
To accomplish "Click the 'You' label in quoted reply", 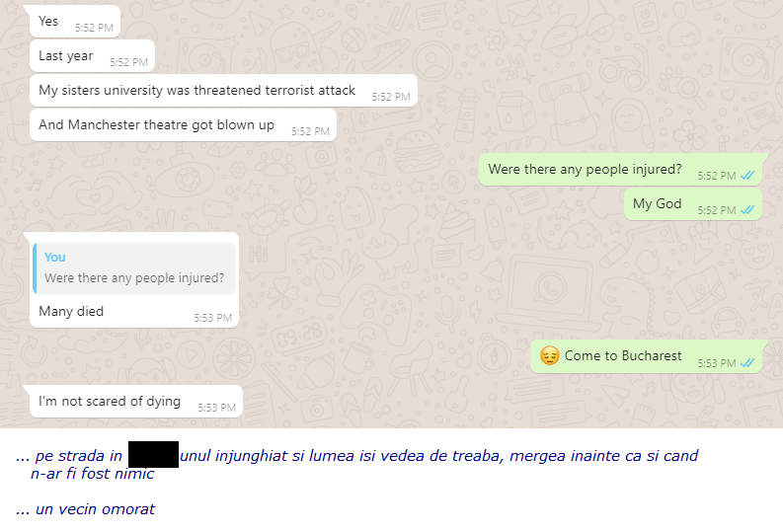I will (x=55, y=257).
